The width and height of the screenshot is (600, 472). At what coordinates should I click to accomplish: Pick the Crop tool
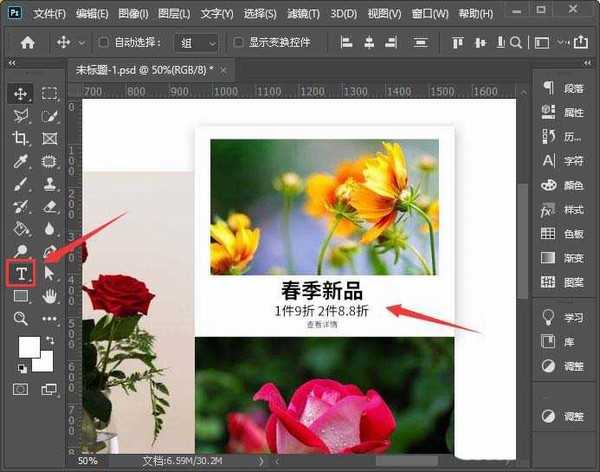coord(21,138)
